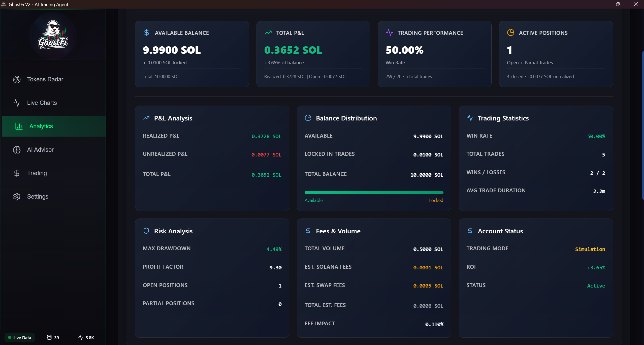This screenshot has height=345, width=644.
Task: Toggle the Live Data indicator
Action: coord(19,337)
